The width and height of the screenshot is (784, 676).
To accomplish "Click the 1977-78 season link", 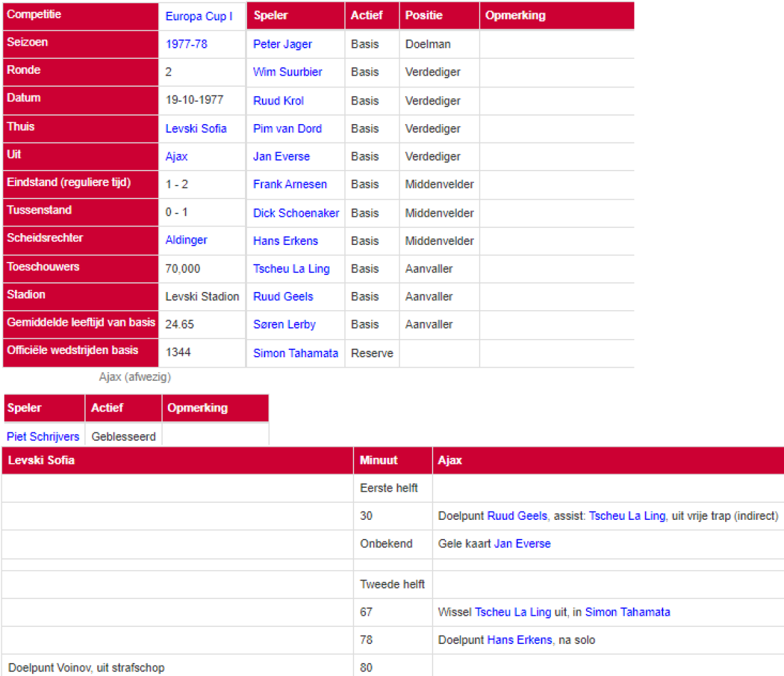I will 186,44.
